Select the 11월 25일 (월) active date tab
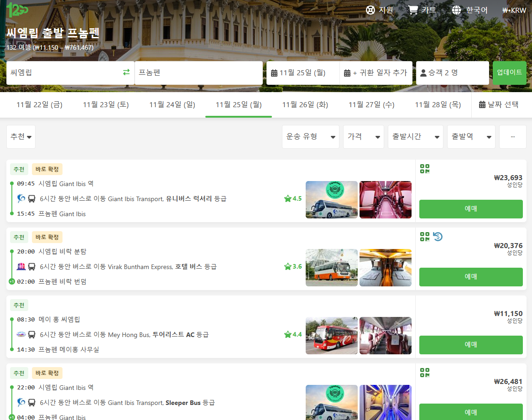The height and width of the screenshot is (420, 532). [x=239, y=105]
